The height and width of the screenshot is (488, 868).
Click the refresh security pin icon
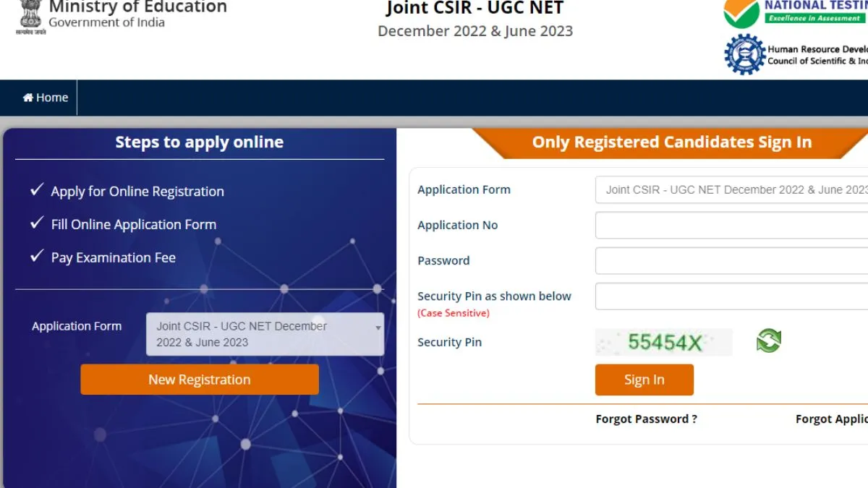point(769,341)
